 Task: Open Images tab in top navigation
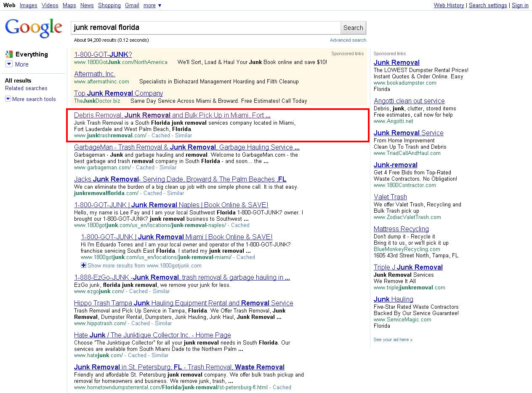tap(29, 5)
